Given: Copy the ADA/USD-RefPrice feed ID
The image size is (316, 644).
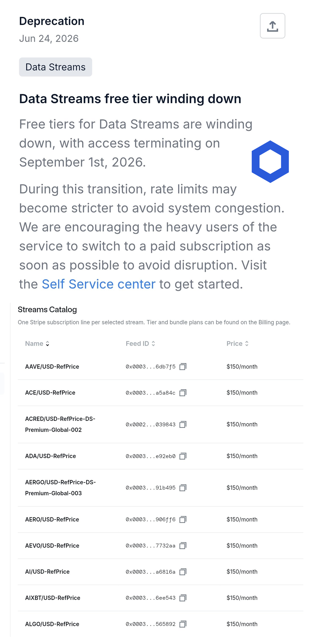Looking at the screenshot, I should tap(183, 456).
